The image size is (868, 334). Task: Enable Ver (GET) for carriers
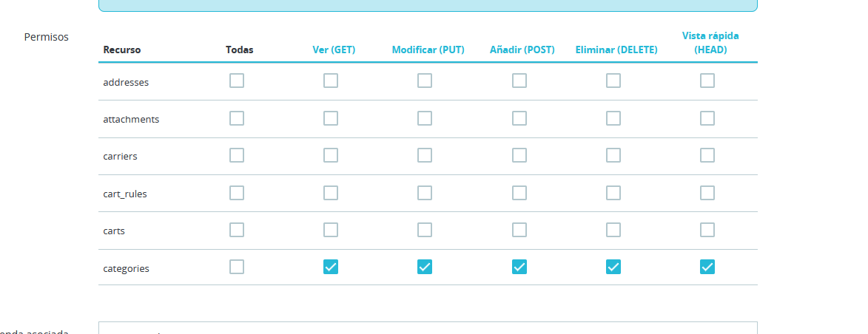click(331, 155)
